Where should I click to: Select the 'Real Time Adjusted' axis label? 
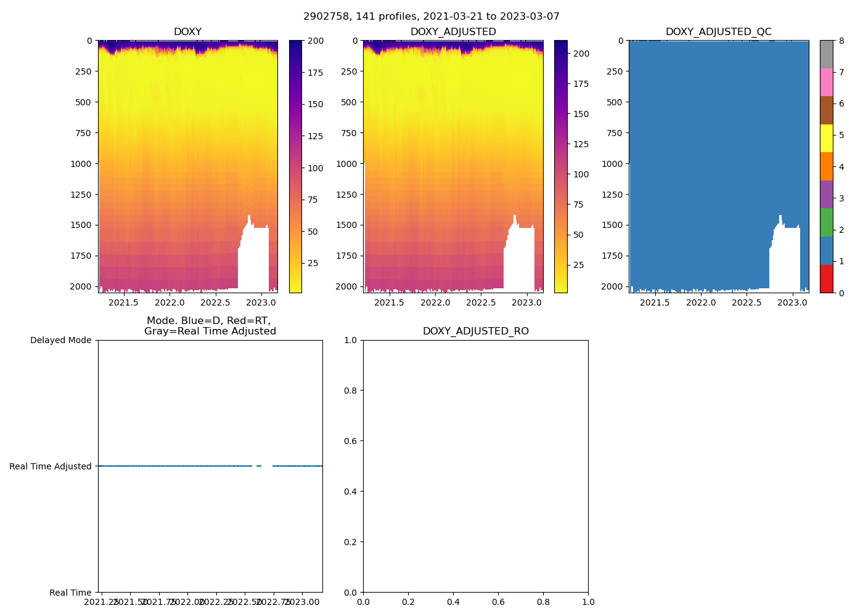tap(51, 466)
